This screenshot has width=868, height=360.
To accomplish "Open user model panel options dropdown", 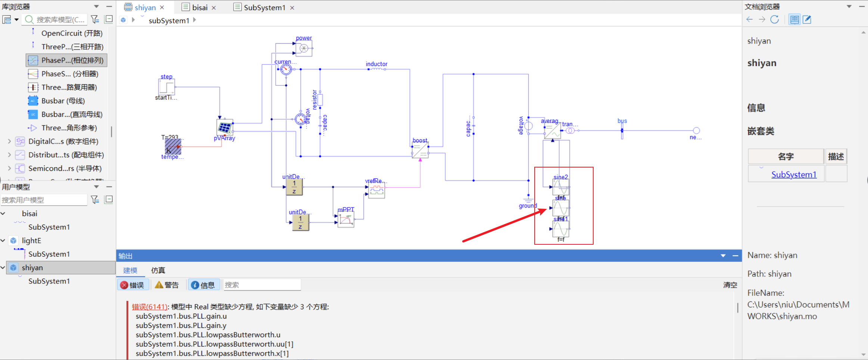I will pos(96,187).
